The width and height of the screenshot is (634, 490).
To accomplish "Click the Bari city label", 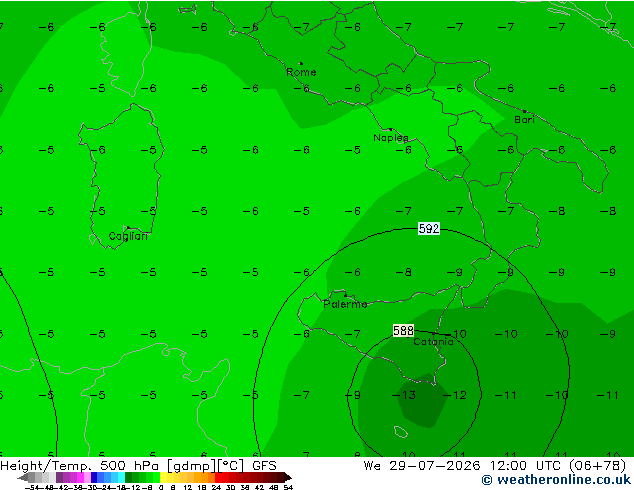I will click(524, 120).
